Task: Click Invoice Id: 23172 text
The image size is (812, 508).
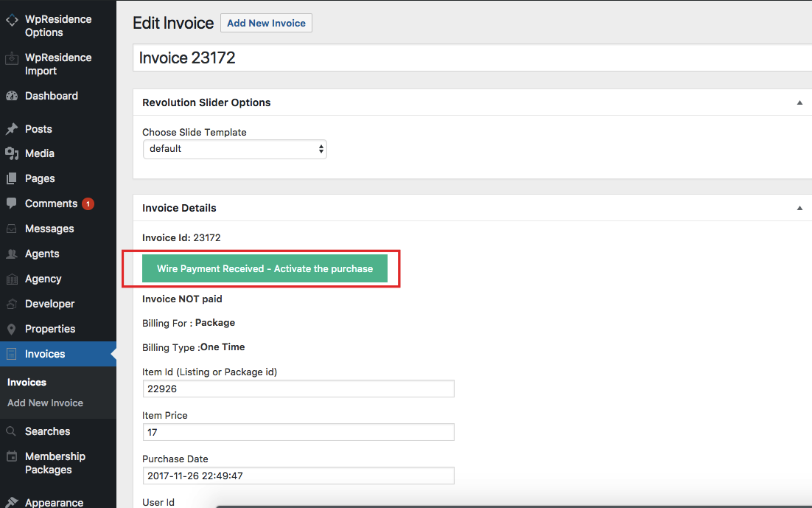Action: [x=181, y=238]
